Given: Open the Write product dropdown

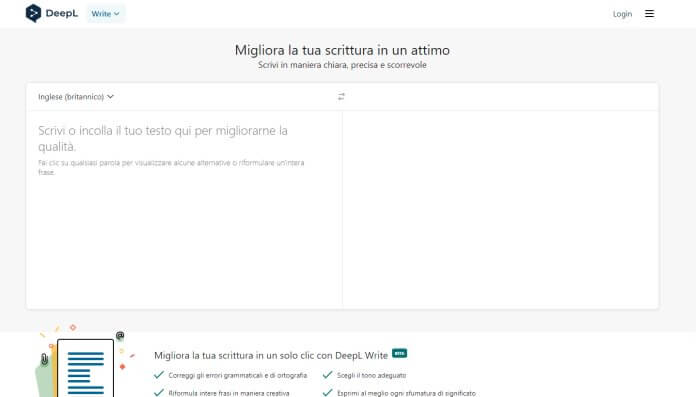Looking at the screenshot, I should [x=106, y=14].
